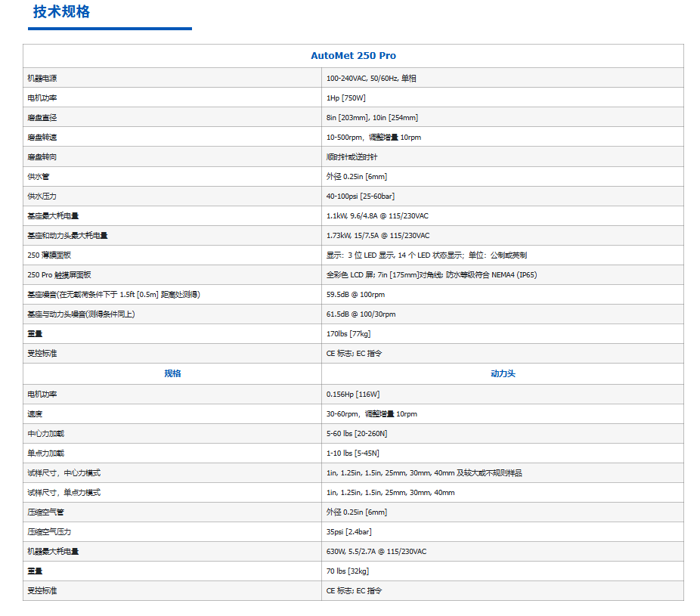Screen dimensions: 700x616
Task: Select the 35psi [2.4bar] value
Action: pyautogui.click(x=348, y=531)
